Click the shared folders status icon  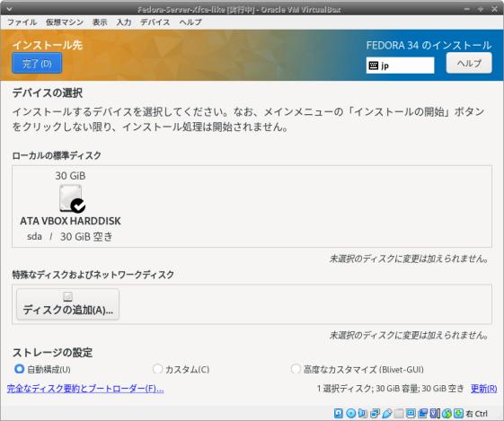399,413
